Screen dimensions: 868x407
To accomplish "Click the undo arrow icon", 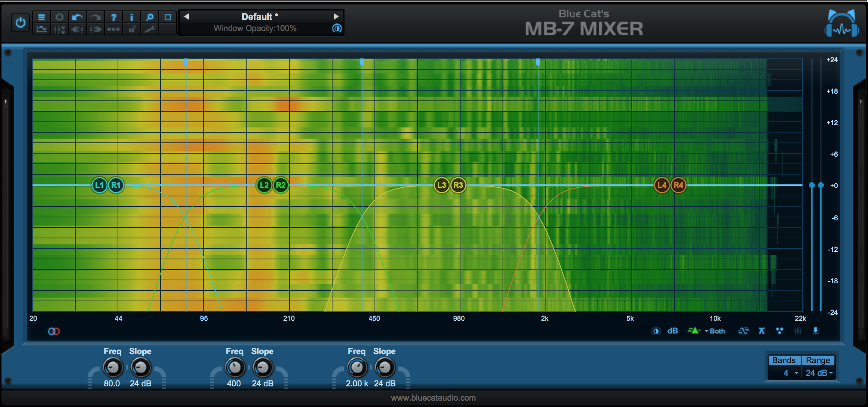I will coord(77,17).
